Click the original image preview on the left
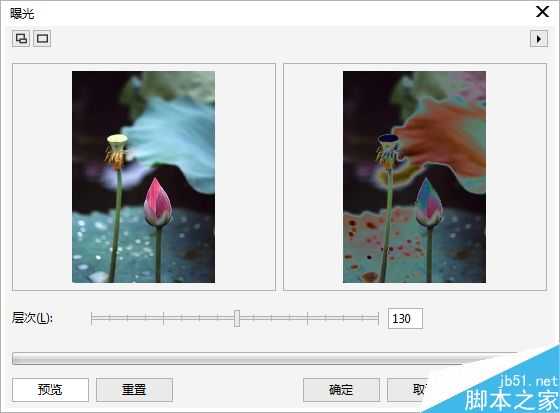The height and width of the screenshot is (413, 560). click(143, 177)
